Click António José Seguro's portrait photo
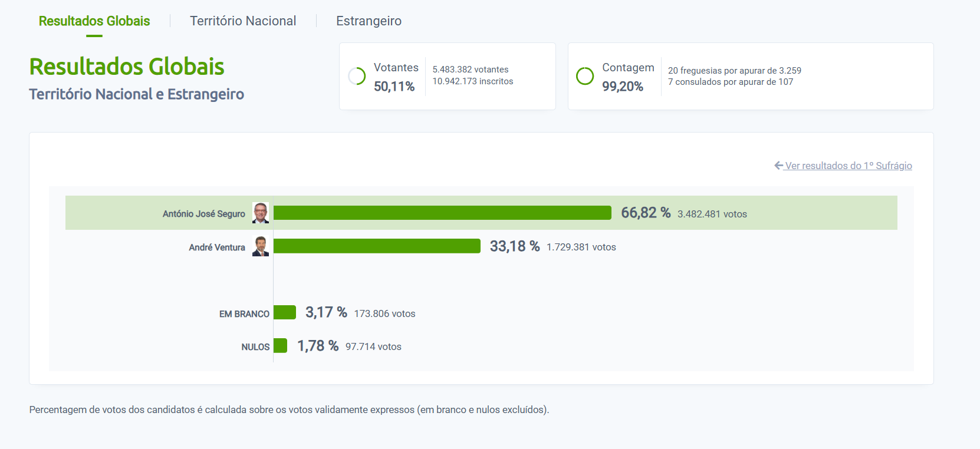The image size is (980, 449). tap(261, 213)
